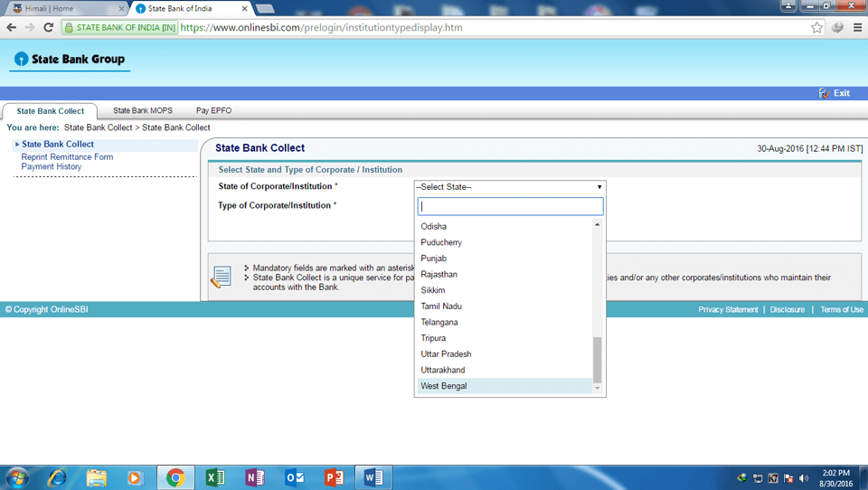Open Outlook from the taskbar
This screenshot has height=490, width=868.
[295, 477]
